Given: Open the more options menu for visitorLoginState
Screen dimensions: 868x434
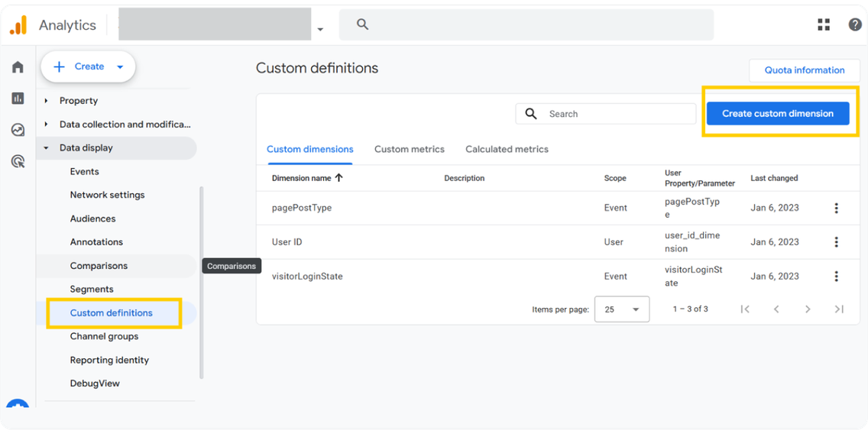Looking at the screenshot, I should tap(837, 277).
